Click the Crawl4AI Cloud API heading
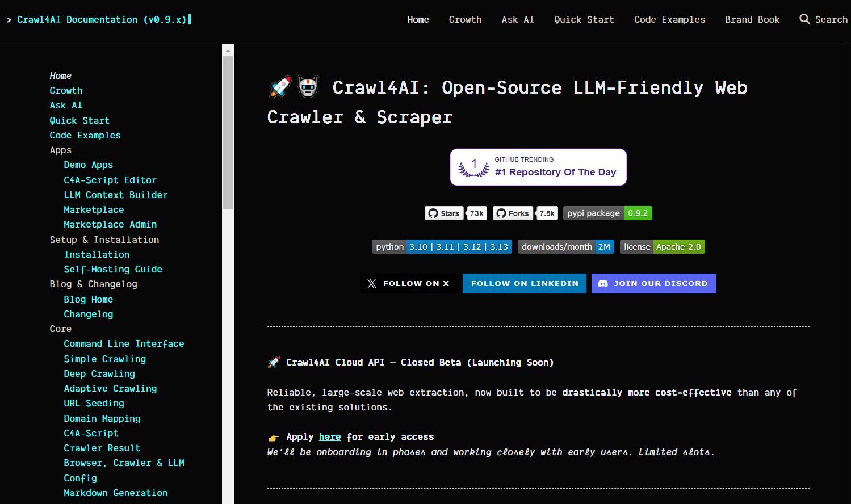 click(410, 362)
